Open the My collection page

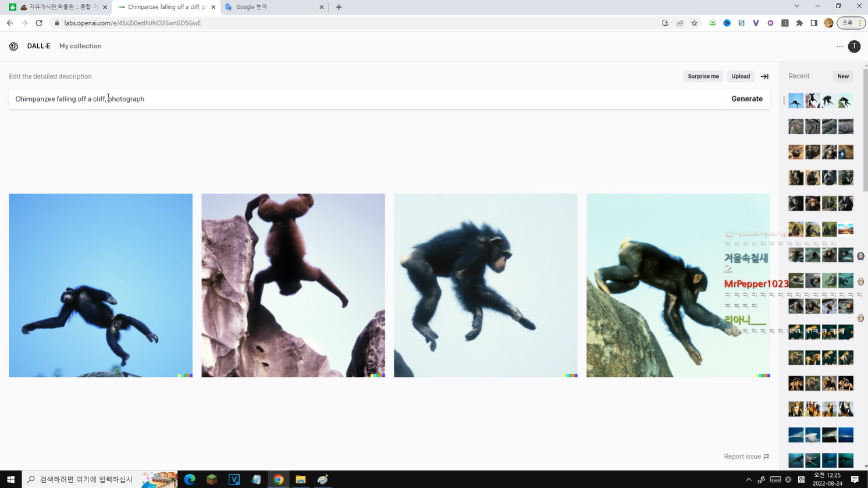80,46
